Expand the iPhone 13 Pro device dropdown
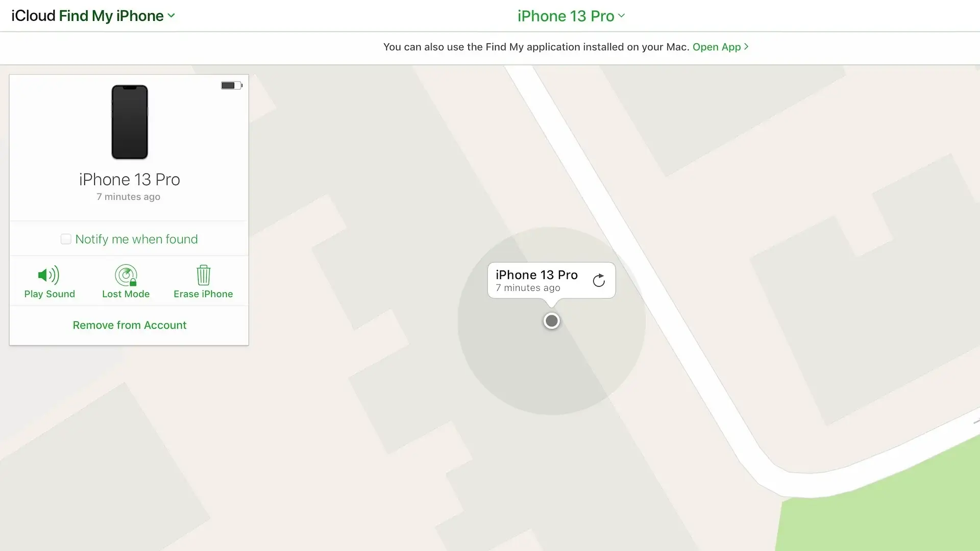This screenshot has width=980, height=551. tap(571, 15)
